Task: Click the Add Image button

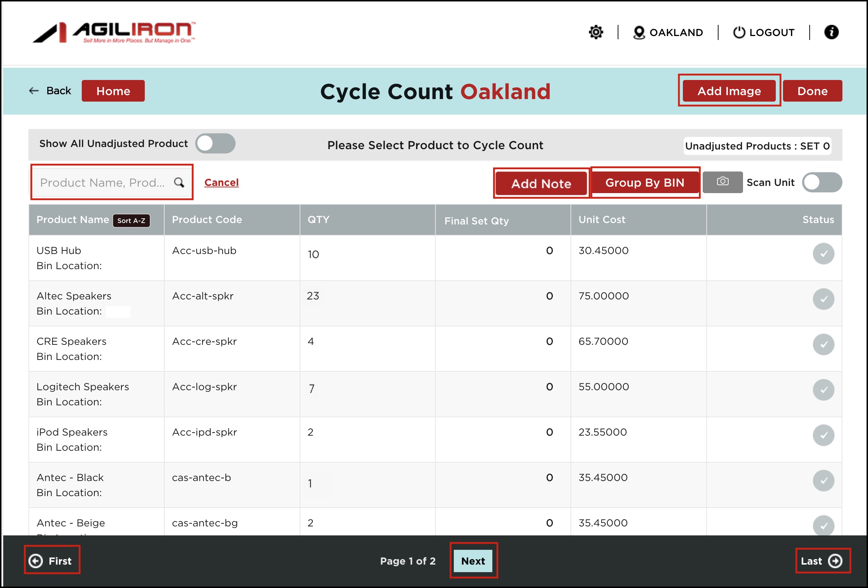Action: (x=729, y=91)
